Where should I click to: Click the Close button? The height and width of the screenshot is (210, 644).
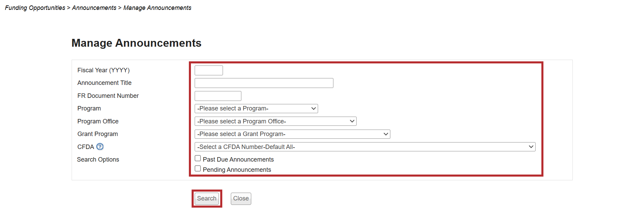[x=241, y=198]
